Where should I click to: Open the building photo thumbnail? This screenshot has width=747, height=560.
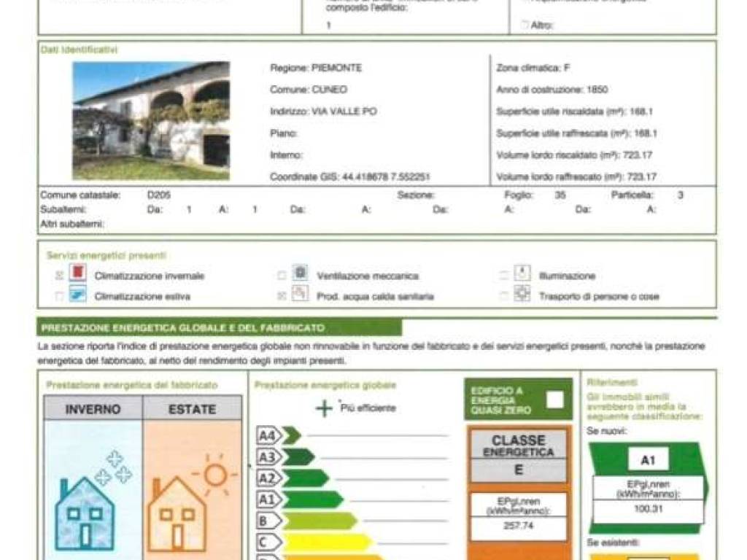[x=151, y=121]
